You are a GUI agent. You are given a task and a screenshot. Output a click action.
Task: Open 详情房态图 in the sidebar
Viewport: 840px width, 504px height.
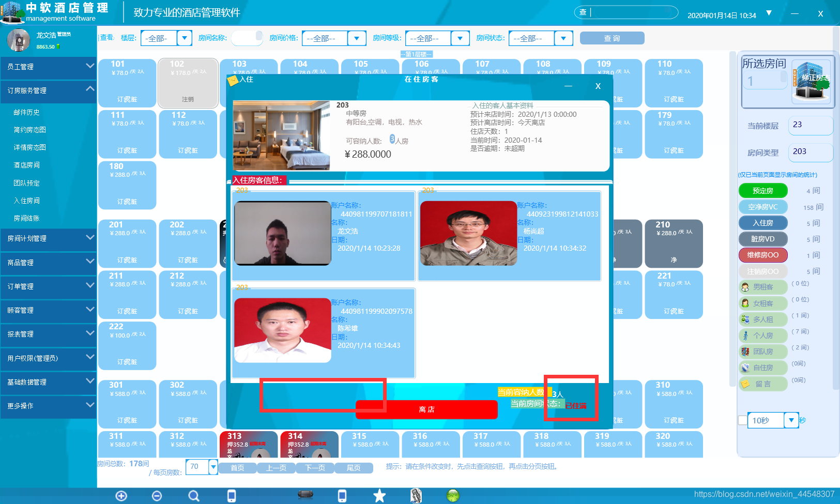pos(30,147)
